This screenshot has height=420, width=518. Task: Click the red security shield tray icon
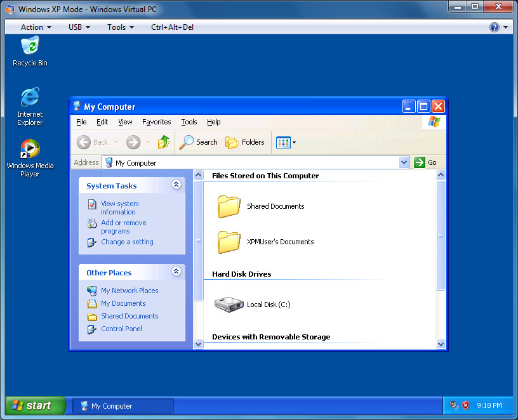coord(465,405)
